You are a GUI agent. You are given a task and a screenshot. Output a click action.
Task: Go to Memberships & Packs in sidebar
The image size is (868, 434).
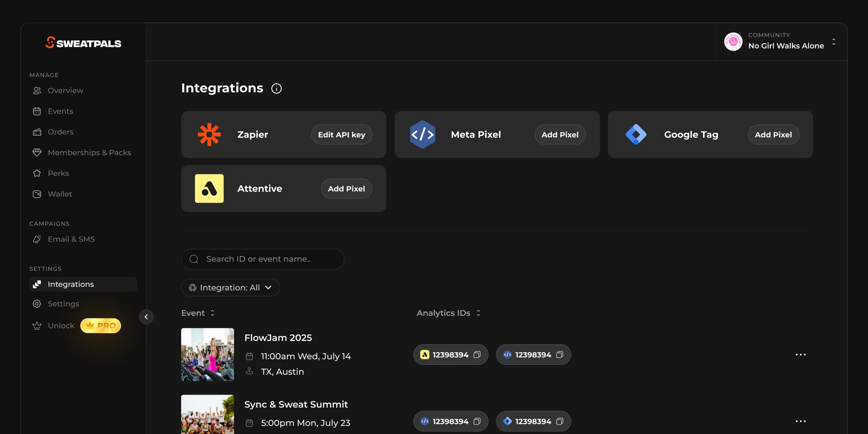coord(89,153)
